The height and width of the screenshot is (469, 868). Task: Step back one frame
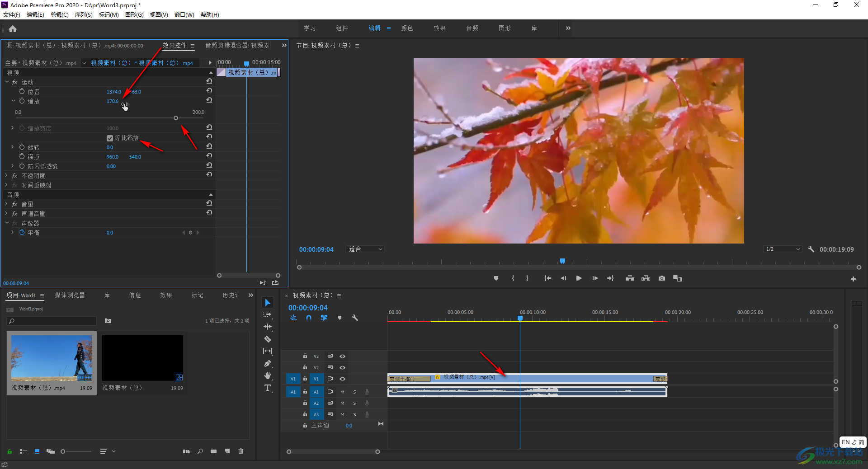click(x=563, y=278)
